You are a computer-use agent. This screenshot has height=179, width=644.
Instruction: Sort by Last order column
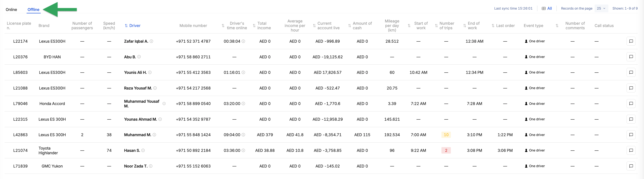493,26
